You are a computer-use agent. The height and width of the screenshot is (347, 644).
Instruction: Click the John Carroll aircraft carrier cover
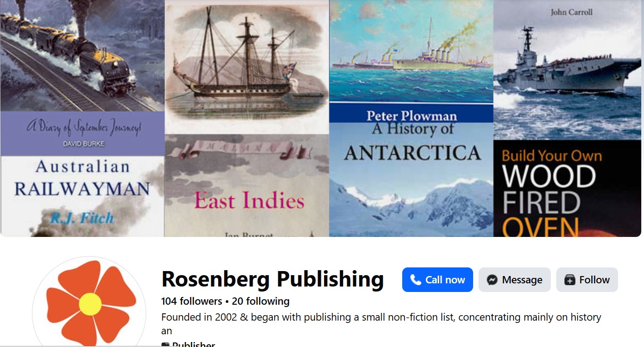[567, 70]
